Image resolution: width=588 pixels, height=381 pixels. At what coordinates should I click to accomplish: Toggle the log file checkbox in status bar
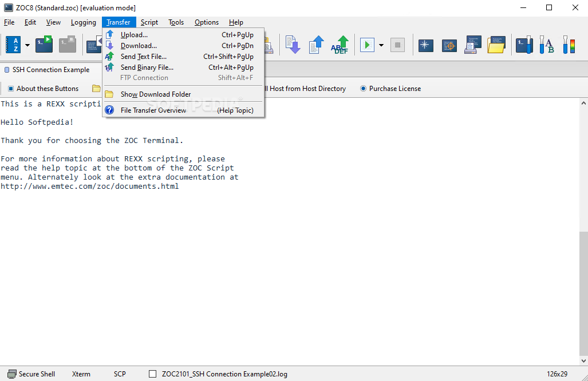153,374
